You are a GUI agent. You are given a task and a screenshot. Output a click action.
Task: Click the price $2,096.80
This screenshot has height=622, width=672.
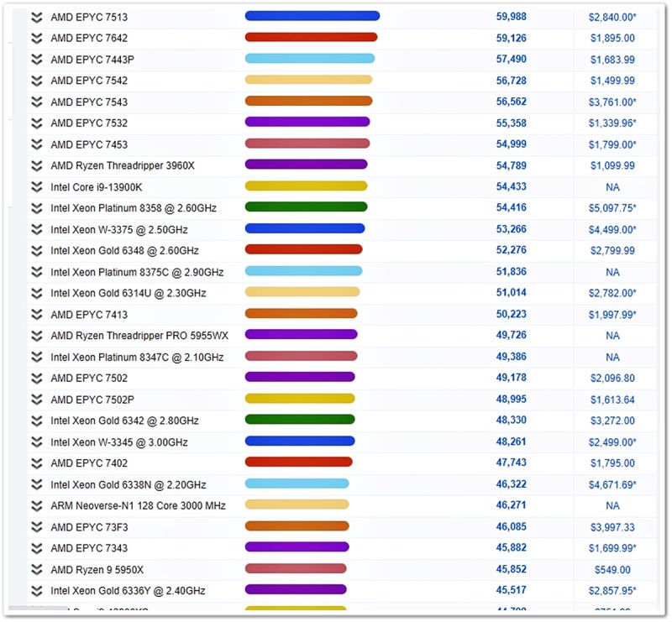pos(612,379)
